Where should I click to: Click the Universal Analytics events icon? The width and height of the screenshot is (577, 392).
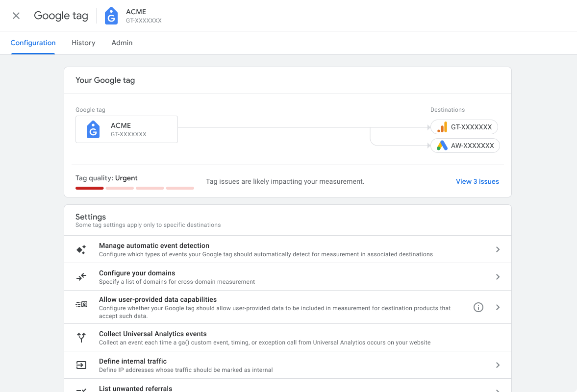(x=81, y=337)
